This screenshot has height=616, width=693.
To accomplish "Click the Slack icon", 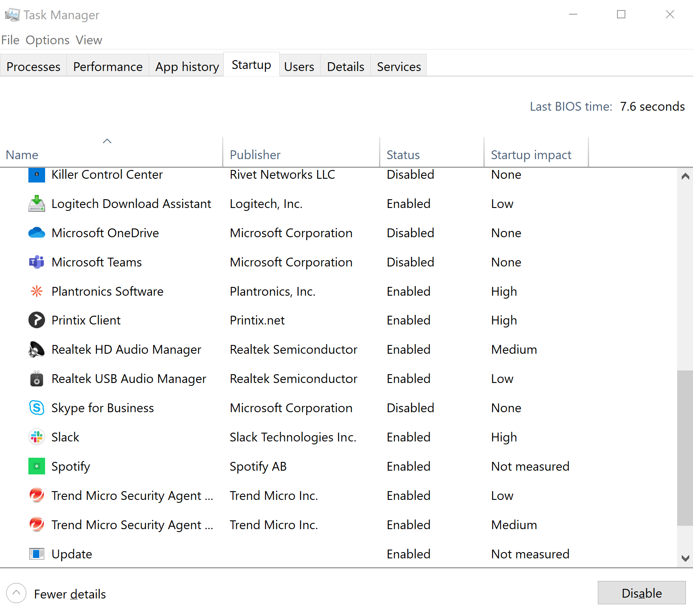I will (37, 437).
